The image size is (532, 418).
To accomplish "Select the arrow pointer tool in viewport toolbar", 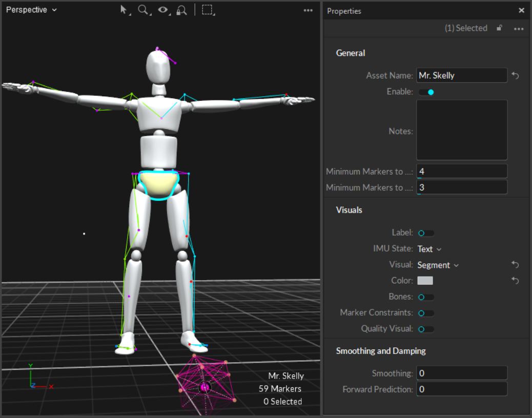I will pos(124,10).
